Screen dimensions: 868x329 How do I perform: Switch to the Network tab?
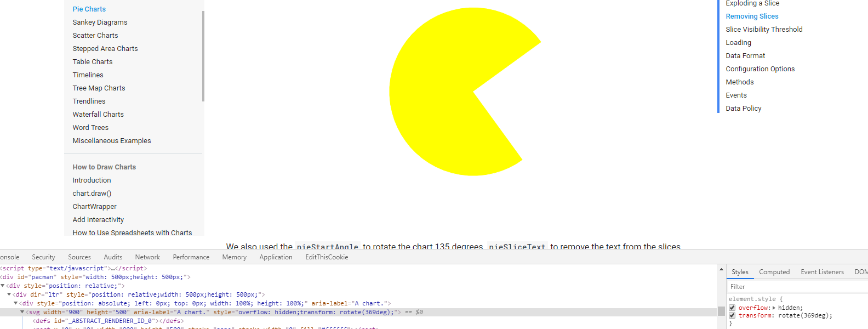[147, 257]
